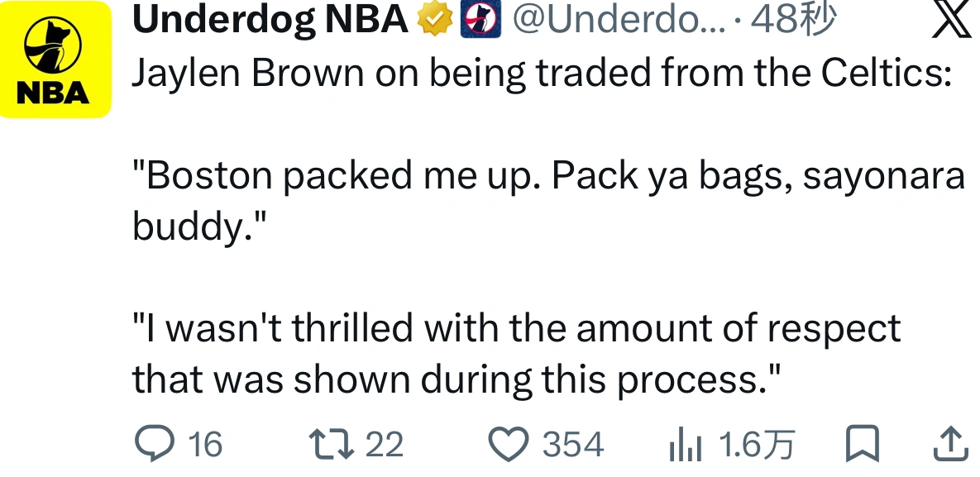Click the reply count 16
The height and width of the screenshot is (477, 980).
205,445
